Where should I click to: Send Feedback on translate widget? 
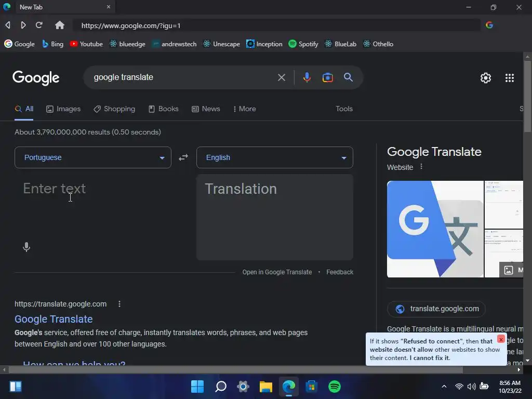point(340,272)
